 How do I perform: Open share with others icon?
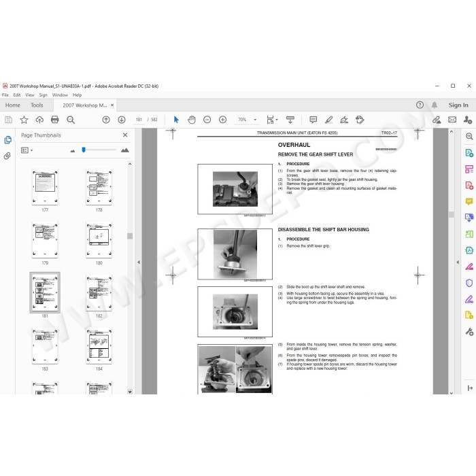point(468,120)
